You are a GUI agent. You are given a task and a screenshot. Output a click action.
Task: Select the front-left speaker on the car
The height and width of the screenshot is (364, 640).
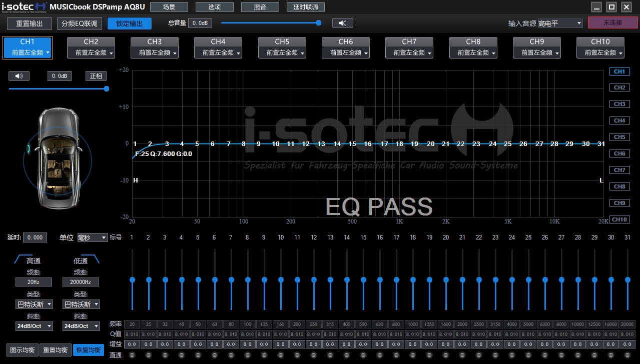[x=29, y=149]
